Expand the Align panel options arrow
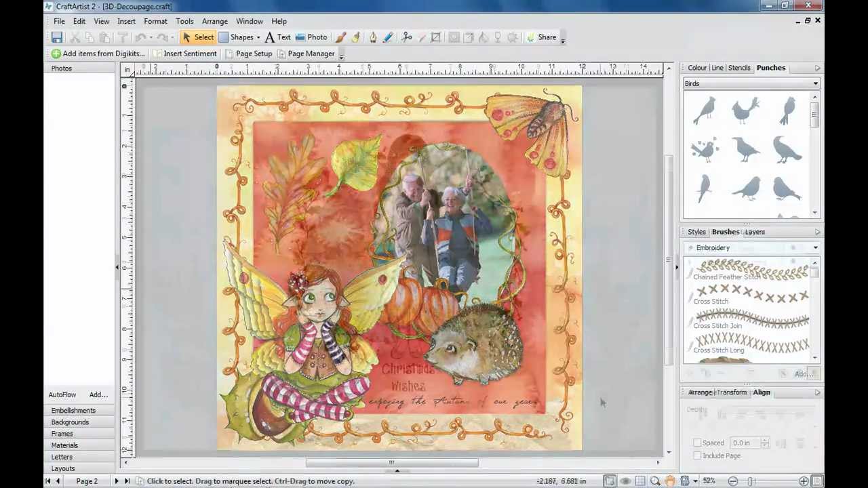 (x=817, y=392)
